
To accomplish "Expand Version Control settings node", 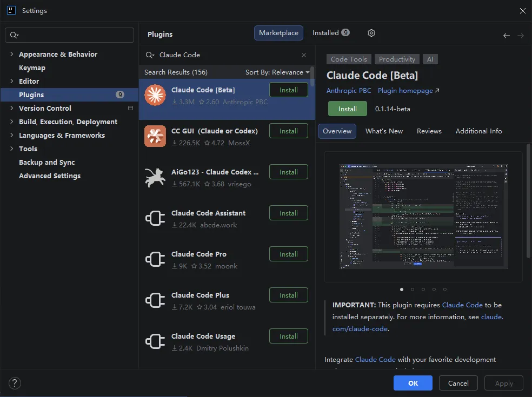I will pos(11,108).
